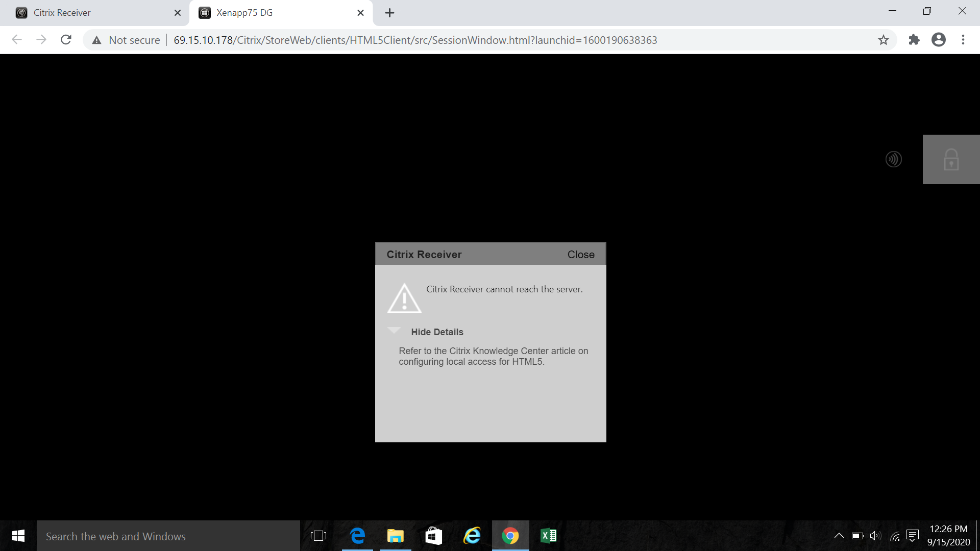
Task: Open the Chrome profile avatar menu
Action: click(x=938, y=40)
